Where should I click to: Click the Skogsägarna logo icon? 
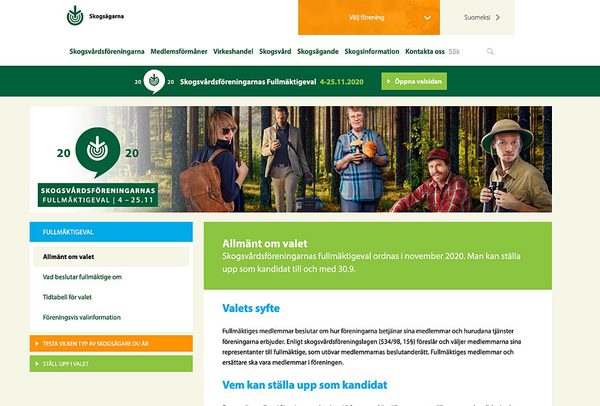(75, 16)
